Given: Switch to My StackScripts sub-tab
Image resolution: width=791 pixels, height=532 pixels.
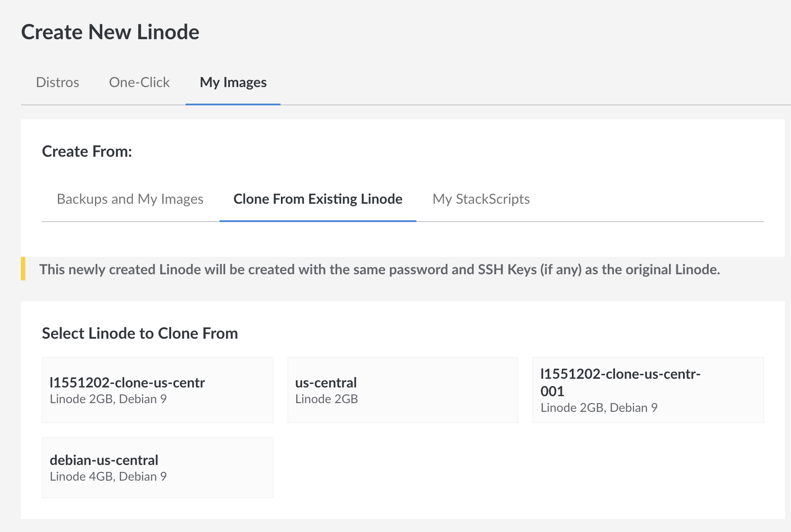Looking at the screenshot, I should pos(481,199).
